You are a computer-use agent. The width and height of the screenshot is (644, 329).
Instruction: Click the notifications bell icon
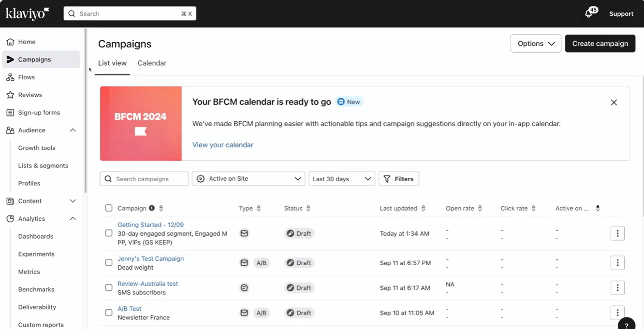point(588,14)
